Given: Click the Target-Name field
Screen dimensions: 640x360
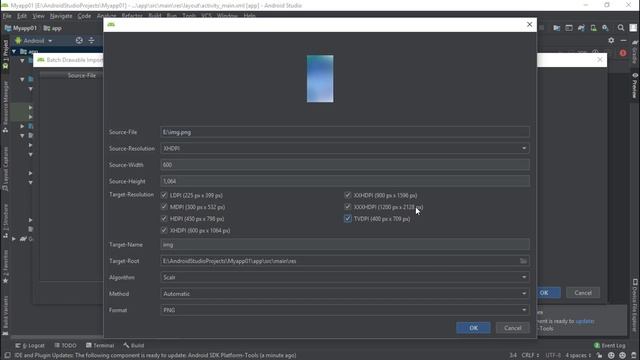Looking at the screenshot, I should coord(345,244).
